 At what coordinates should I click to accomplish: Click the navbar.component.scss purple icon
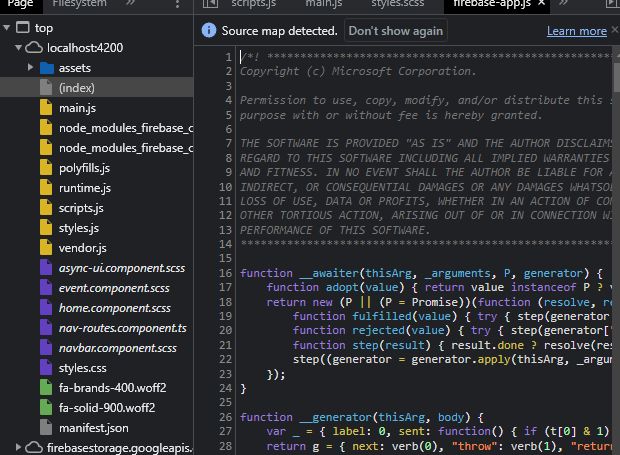pyautogui.click(x=46, y=348)
